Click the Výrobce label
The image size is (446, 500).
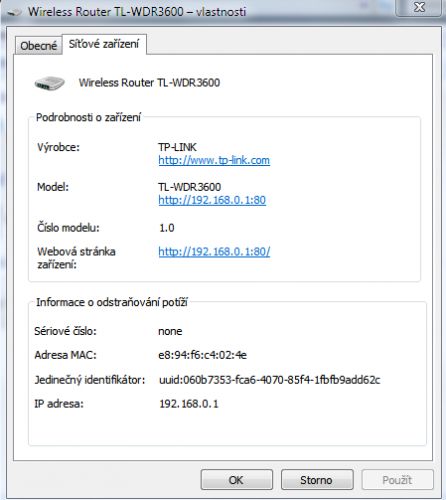coord(59,147)
